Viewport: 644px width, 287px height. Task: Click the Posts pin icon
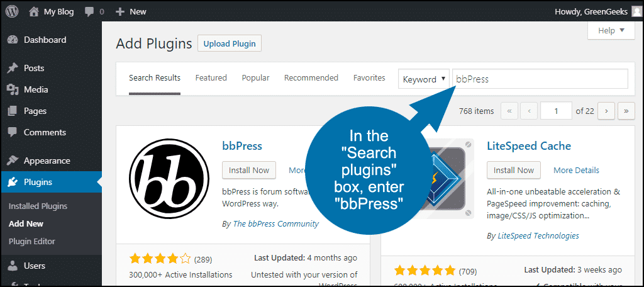pos(13,68)
